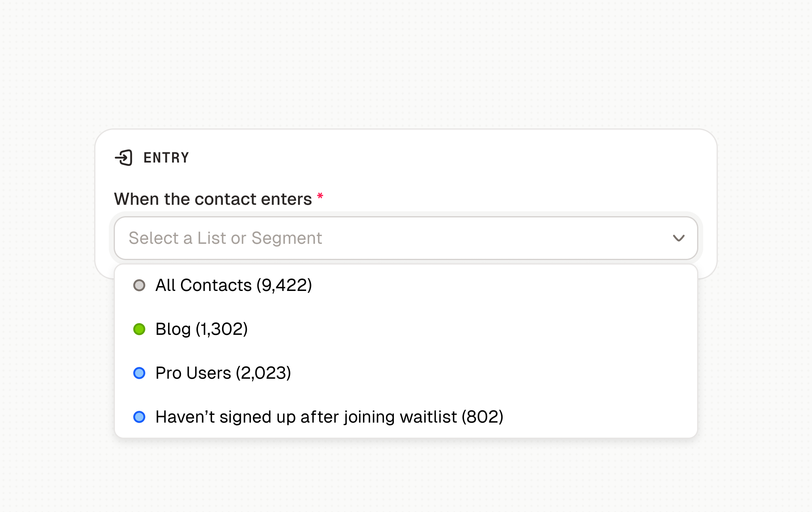Click the green dot beside Blog
Image resolution: width=812 pixels, height=512 pixels.
(x=139, y=329)
